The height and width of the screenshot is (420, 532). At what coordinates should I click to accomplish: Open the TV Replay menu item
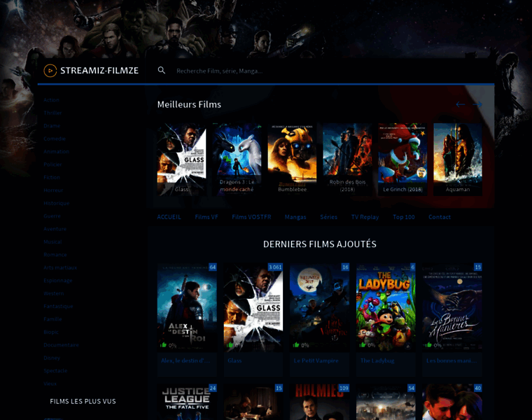(x=365, y=217)
